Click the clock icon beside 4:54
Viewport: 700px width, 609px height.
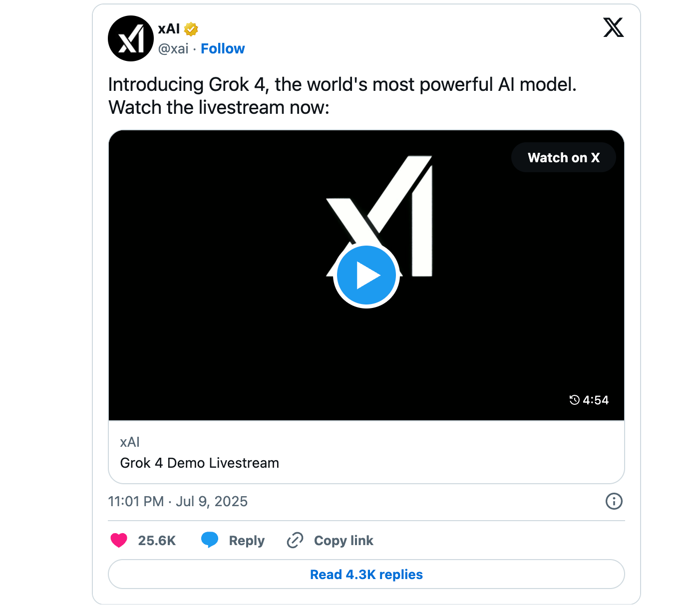click(x=574, y=400)
